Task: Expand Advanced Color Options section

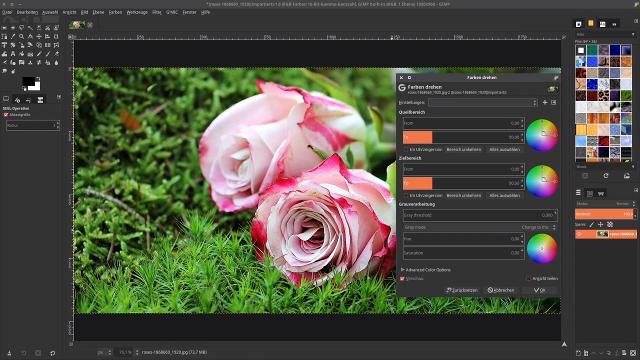Action: (x=426, y=270)
